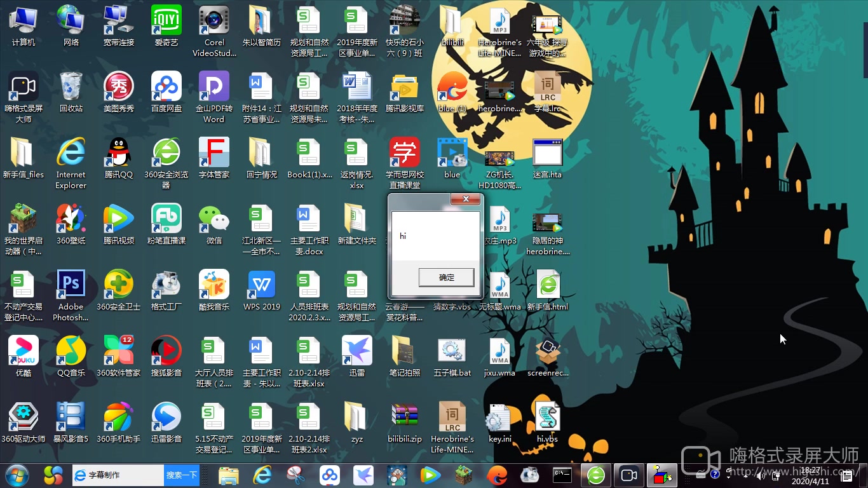Switch to the command prompt taskbar window
The width and height of the screenshot is (868, 488).
pyautogui.click(x=562, y=475)
